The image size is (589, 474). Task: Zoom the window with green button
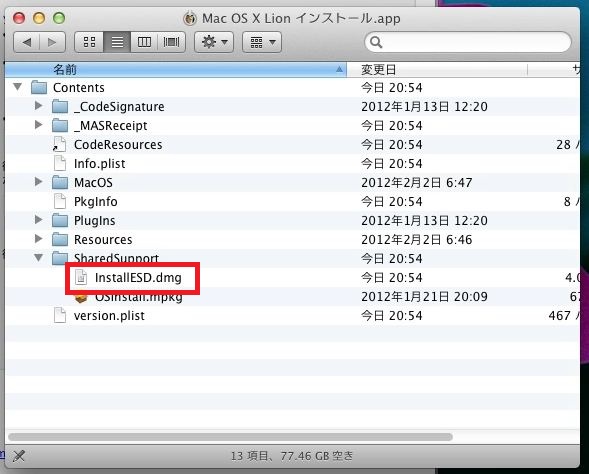pos(59,18)
